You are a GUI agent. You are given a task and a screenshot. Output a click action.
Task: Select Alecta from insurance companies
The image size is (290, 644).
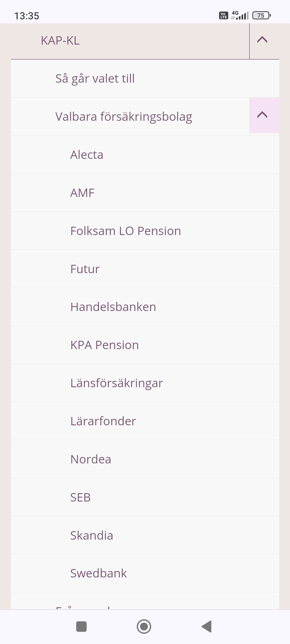click(x=87, y=155)
